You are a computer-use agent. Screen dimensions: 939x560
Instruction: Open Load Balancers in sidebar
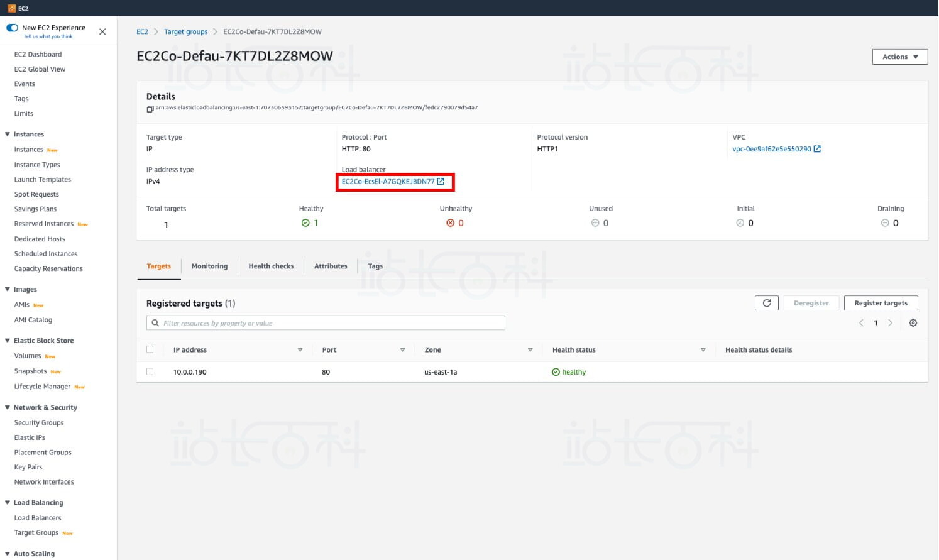38,518
